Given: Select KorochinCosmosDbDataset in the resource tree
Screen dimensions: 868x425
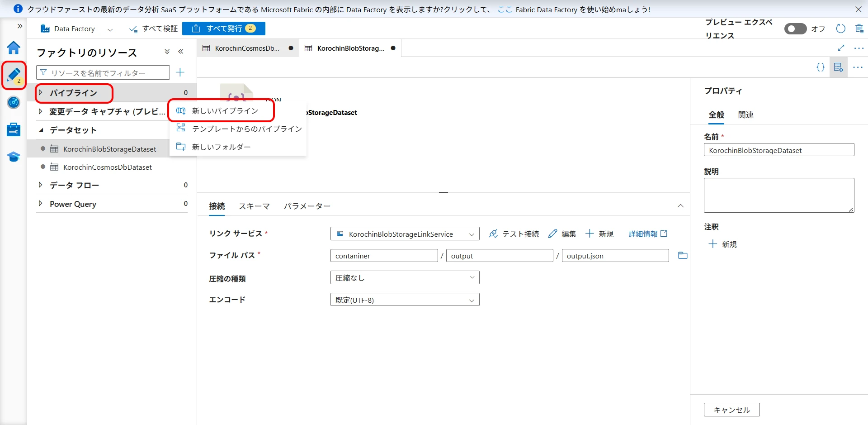Looking at the screenshot, I should pos(107,167).
